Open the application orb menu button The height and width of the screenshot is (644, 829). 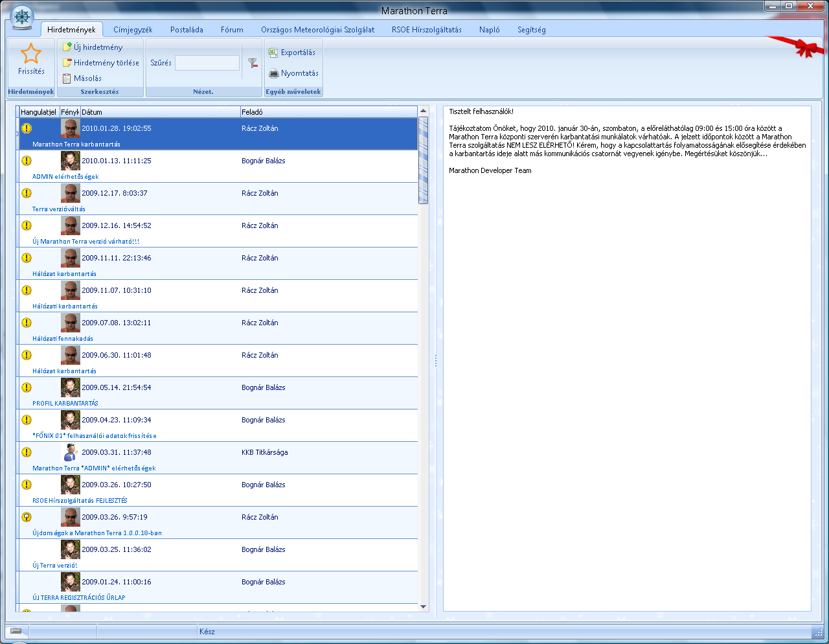23,17
